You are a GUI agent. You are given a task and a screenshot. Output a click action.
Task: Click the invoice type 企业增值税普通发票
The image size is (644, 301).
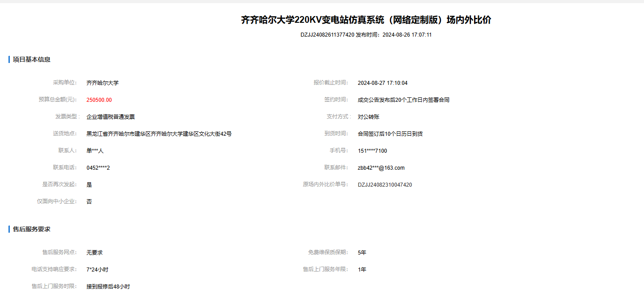[x=111, y=117]
